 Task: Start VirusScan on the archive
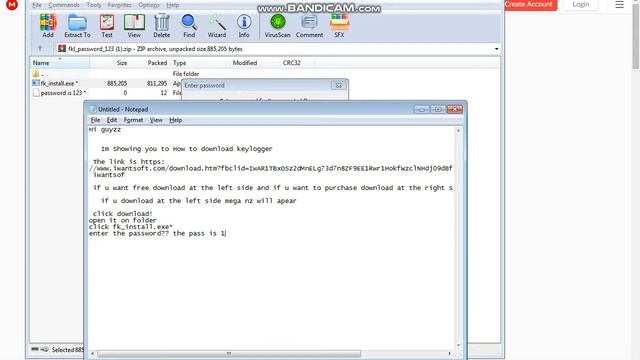[278, 26]
